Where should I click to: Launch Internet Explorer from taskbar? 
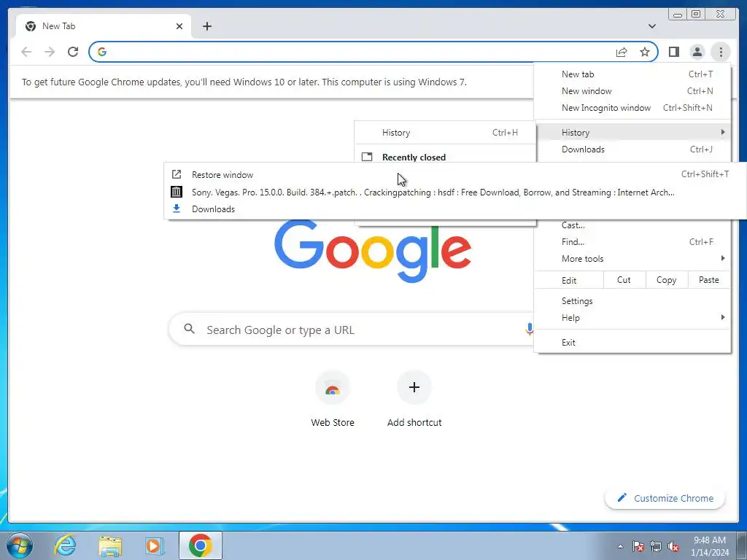[65, 545]
